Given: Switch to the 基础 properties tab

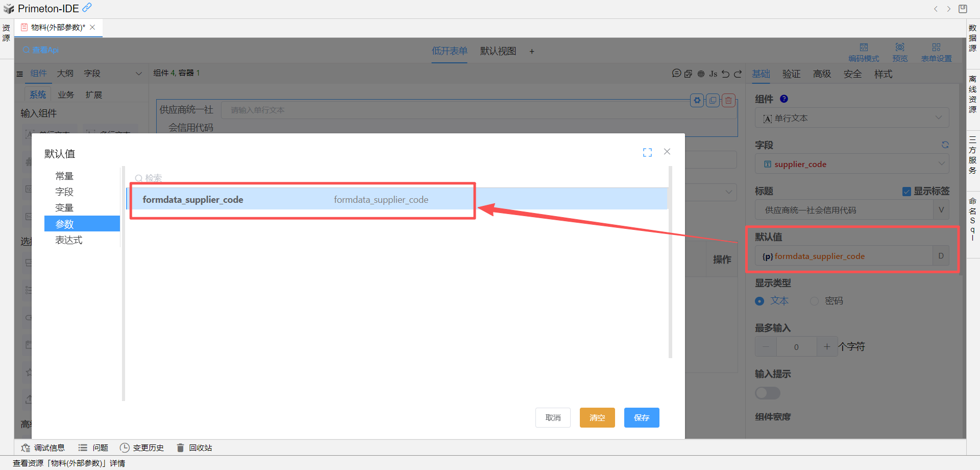Looking at the screenshot, I should point(761,74).
